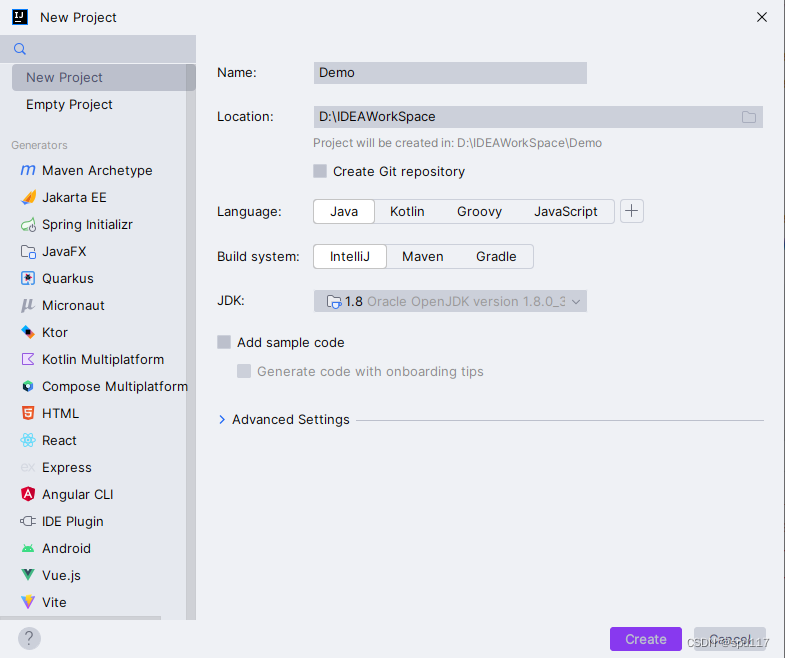Select Java as the language

(x=344, y=211)
